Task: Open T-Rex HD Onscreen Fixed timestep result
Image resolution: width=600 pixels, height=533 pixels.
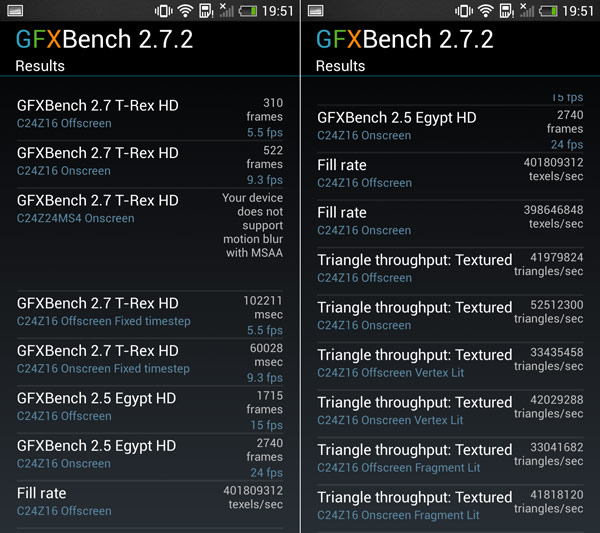Action: tap(150, 362)
